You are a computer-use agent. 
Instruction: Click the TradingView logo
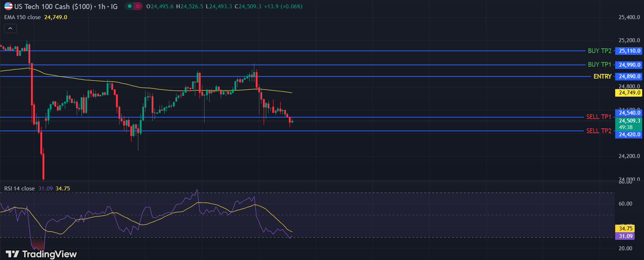click(41, 254)
